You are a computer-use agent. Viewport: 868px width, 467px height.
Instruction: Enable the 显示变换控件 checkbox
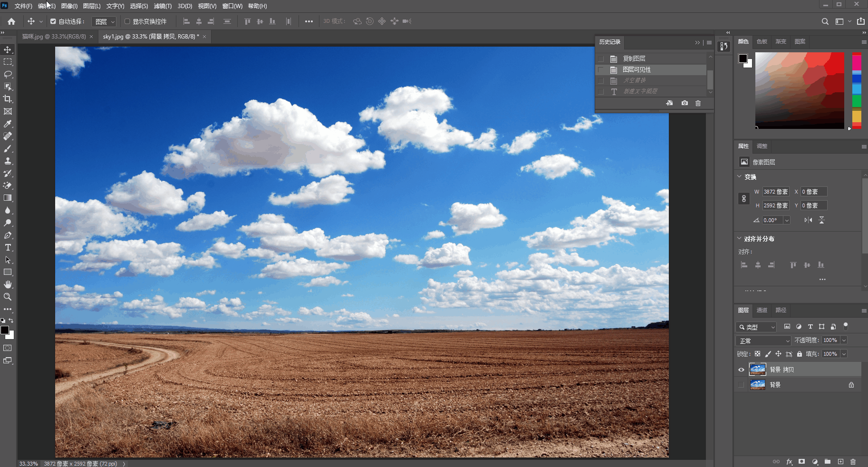tap(127, 21)
